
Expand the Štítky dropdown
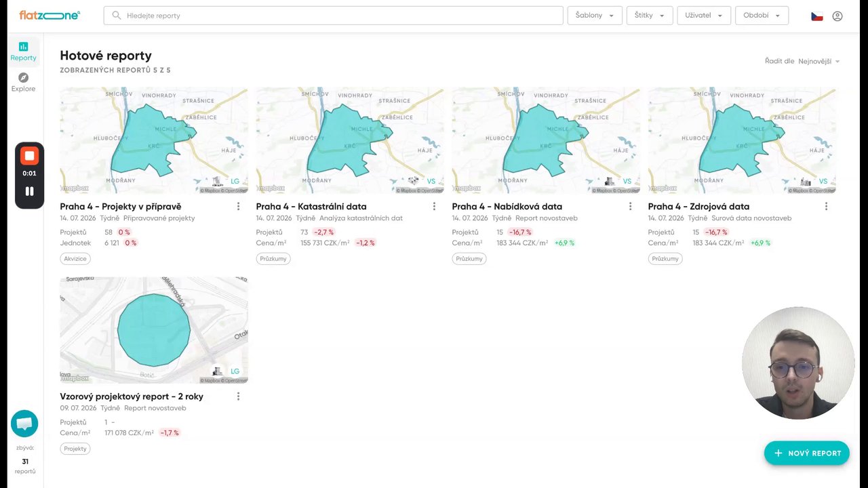(650, 16)
